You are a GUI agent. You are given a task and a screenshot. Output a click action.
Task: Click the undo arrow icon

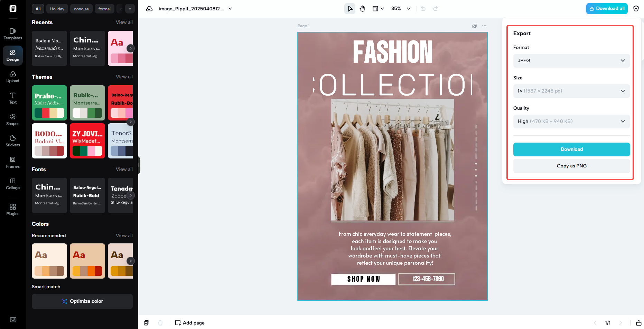click(423, 9)
